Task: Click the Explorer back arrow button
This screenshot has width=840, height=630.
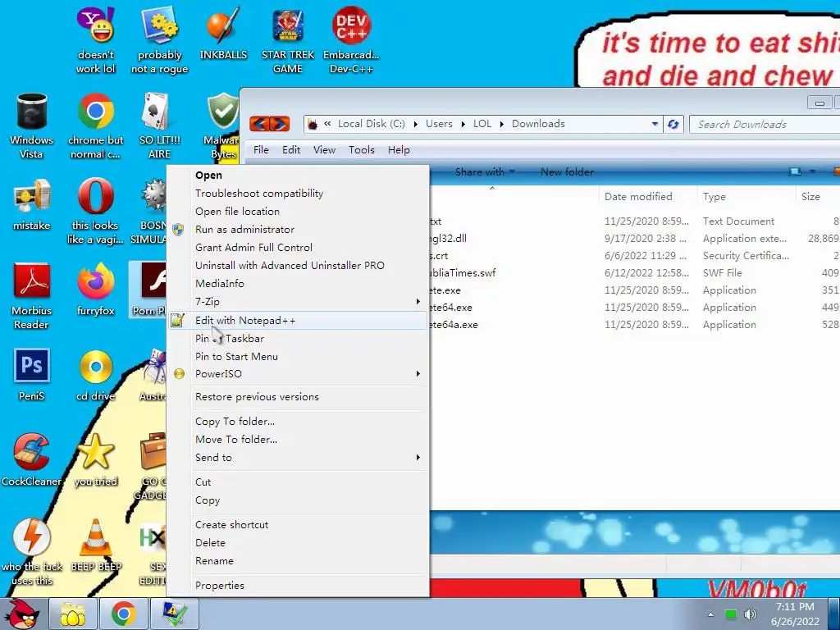Action: click(259, 125)
